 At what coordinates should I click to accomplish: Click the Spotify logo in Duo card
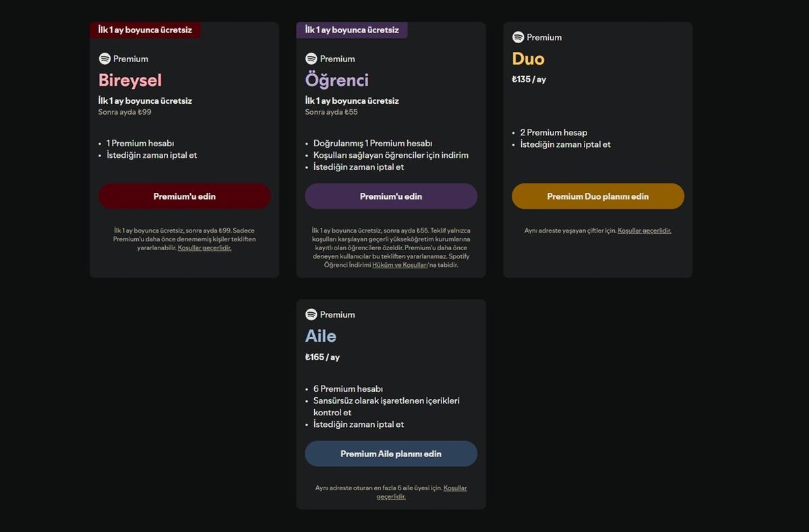pyautogui.click(x=518, y=37)
